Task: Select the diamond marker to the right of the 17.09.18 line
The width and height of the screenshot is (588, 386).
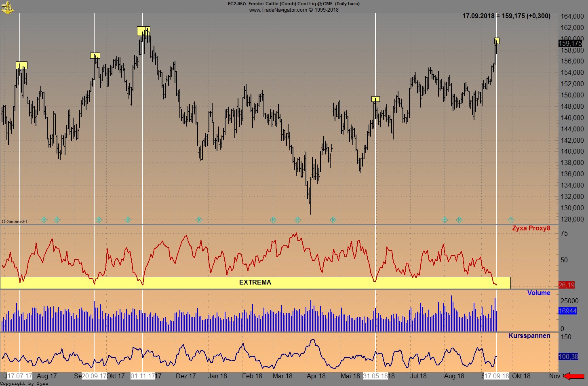Action: [x=511, y=220]
